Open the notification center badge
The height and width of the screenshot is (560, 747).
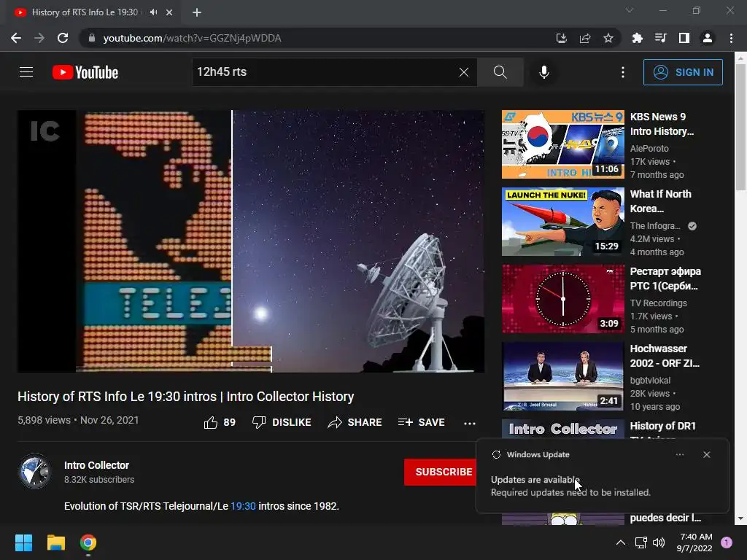[x=727, y=542]
